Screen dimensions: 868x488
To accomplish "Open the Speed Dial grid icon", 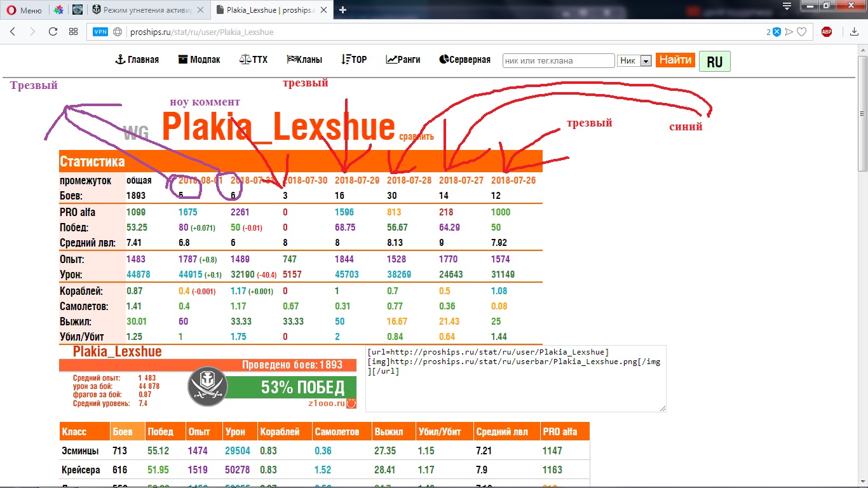I will pyautogui.click(x=74, y=32).
